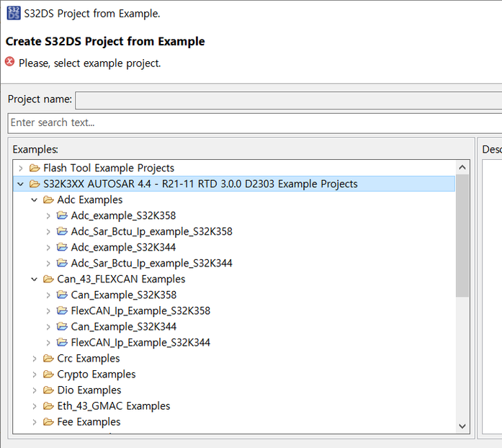Click the Fee Examples folder icon
This screenshot has height=448, width=502.
click(x=48, y=421)
